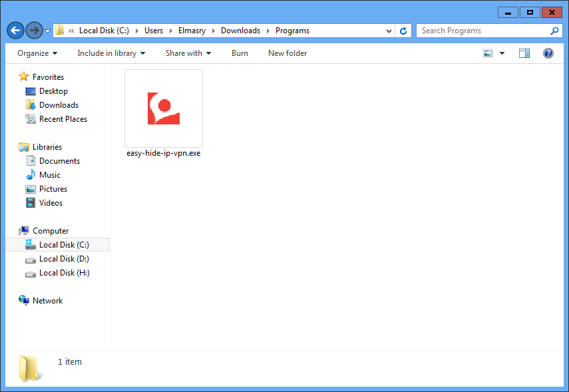Click the folder icon in address bar

pyautogui.click(x=59, y=31)
